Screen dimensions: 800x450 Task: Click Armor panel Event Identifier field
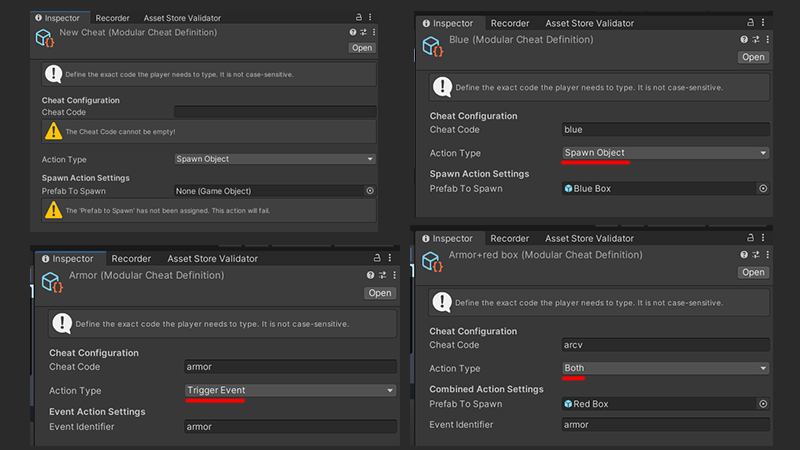click(290, 427)
